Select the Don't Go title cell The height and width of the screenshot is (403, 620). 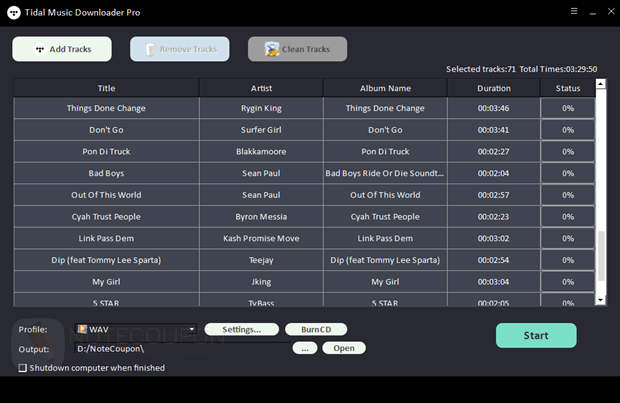(x=106, y=130)
